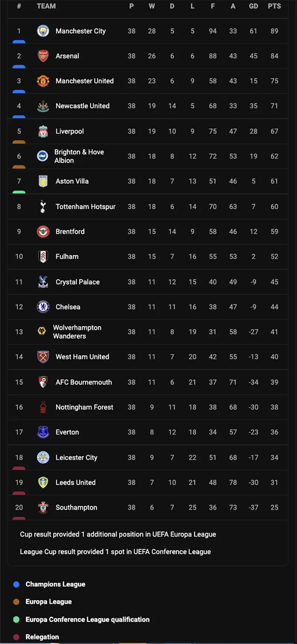
Task: Click the blue Champions League legend dot
Action: tap(16, 584)
